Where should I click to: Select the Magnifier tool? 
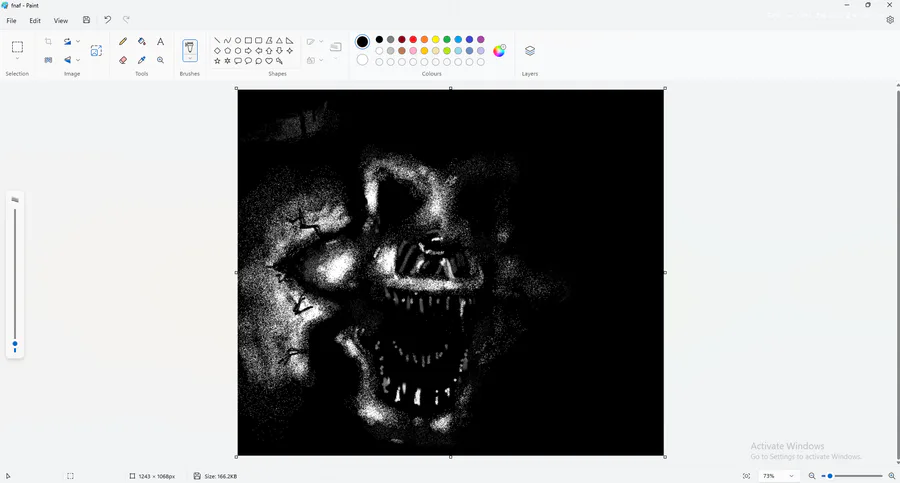tap(161, 60)
